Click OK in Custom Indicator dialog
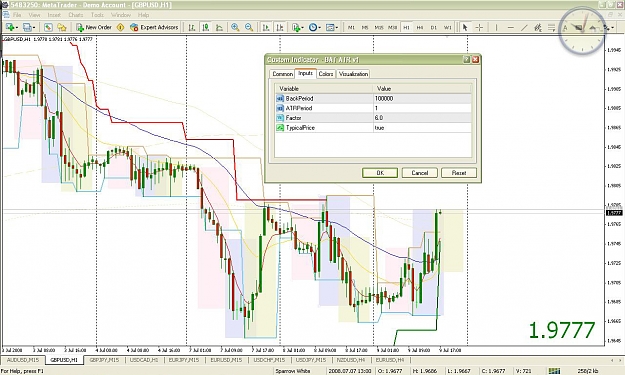625x375 pixels. pyautogui.click(x=380, y=173)
